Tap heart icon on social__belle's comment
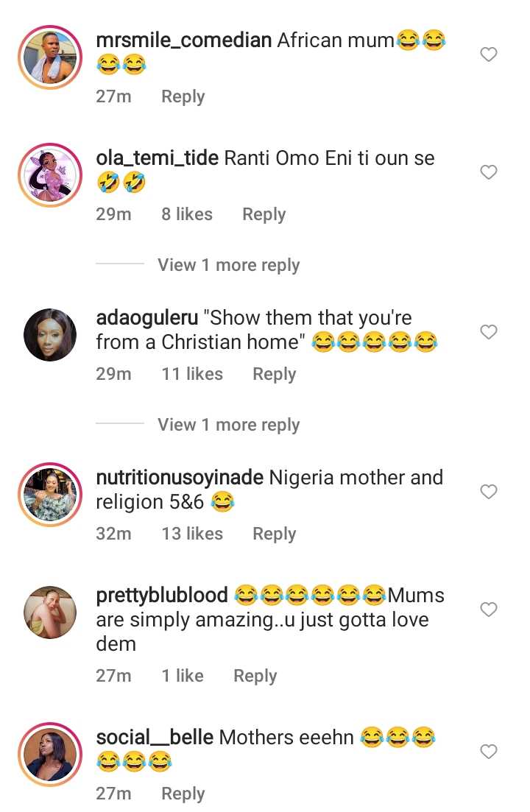The width and height of the screenshot is (530, 812). (x=489, y=752)
